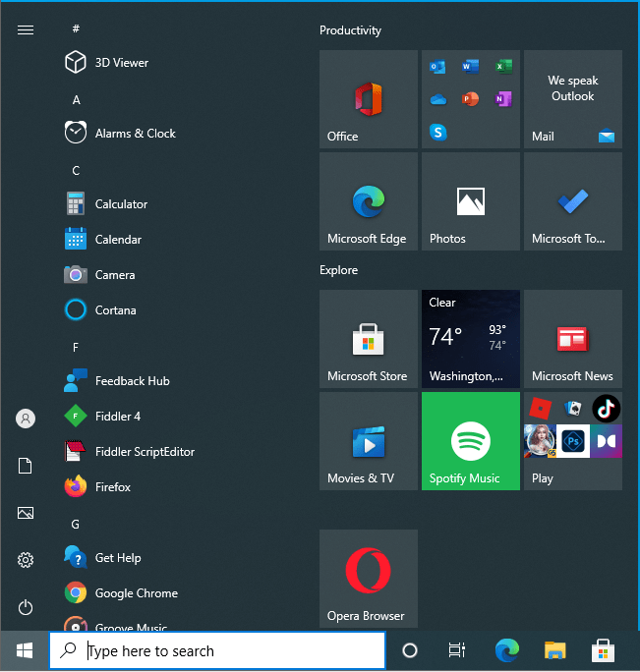Open Microsoft Edge from the taskbar

pyautogui.click(x=507, y=650)
